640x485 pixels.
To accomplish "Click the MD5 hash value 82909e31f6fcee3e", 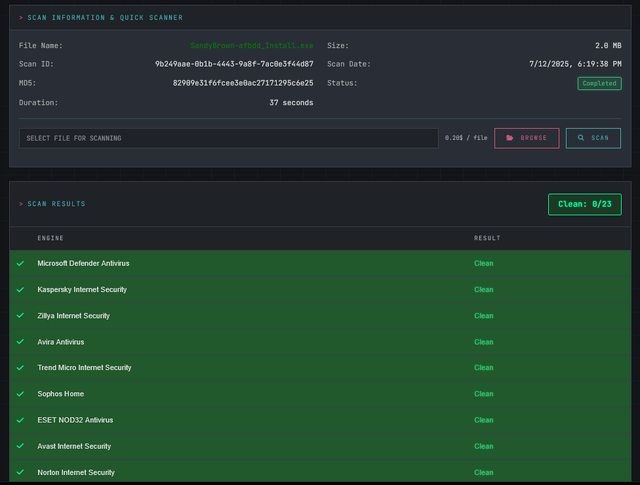I will [243, 83].
